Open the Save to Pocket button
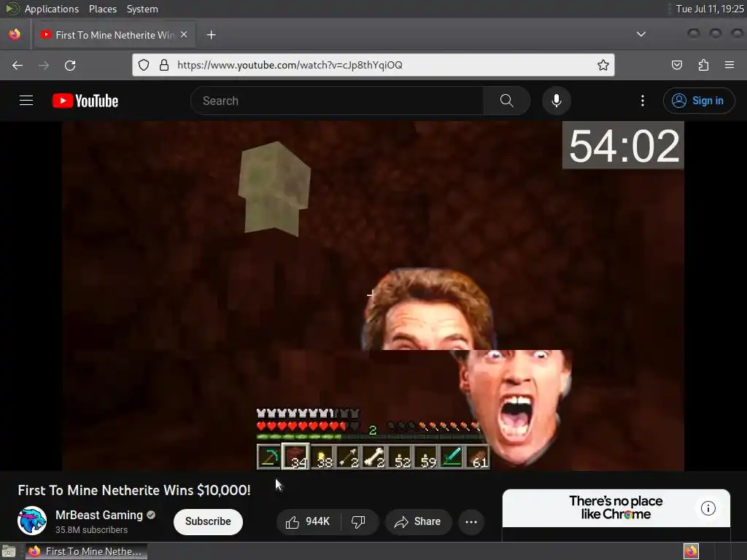Viewport: 747px width, 560px height. (676, 65)
